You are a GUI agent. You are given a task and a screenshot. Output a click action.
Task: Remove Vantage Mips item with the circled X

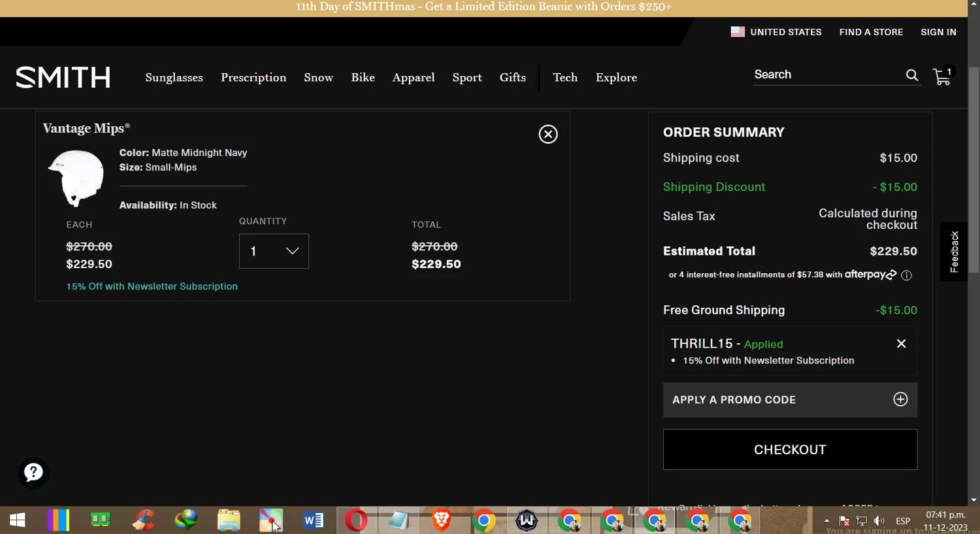pos(548,134)
